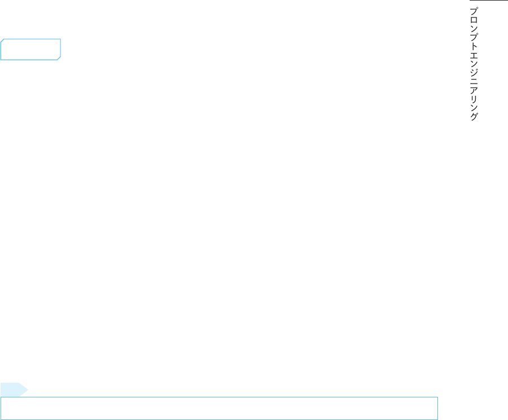Click the vertical プロンプトエンジニアリング label

pos(474,64)
